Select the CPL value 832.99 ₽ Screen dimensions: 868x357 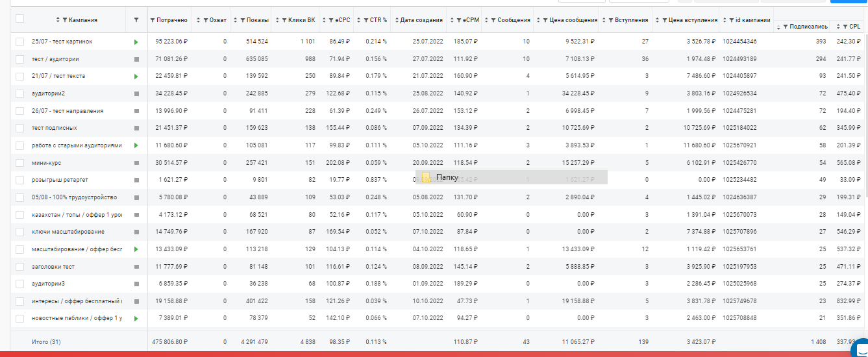tap(849, 301)
